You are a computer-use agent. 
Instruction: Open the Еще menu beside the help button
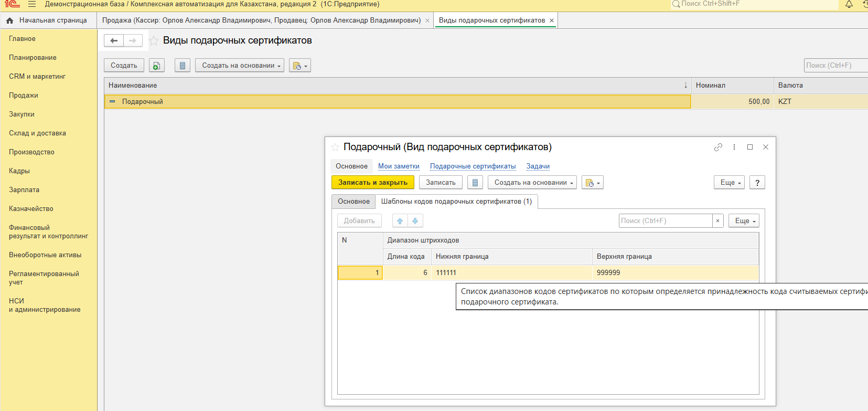729,183
